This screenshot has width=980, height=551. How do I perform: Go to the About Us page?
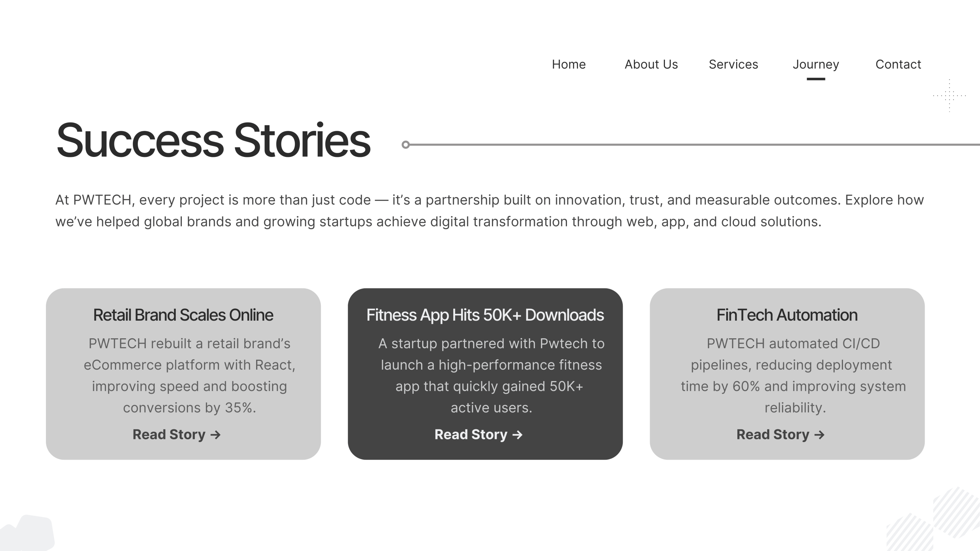click(651, 64)
